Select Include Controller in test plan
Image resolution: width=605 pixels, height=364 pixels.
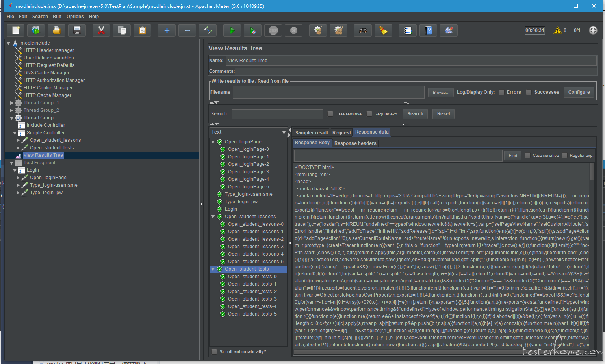pos(46,125)
